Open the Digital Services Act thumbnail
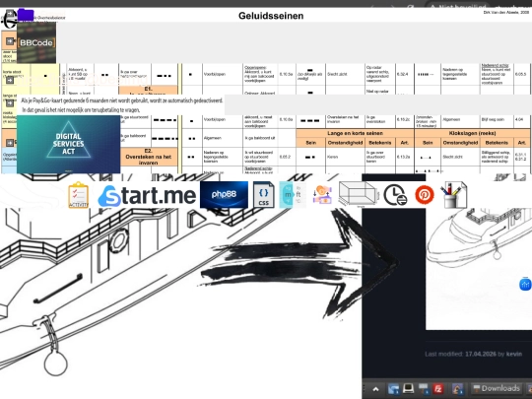Image resolution: width=532 pixels, height=399 pixels. (x=69, y=145)
